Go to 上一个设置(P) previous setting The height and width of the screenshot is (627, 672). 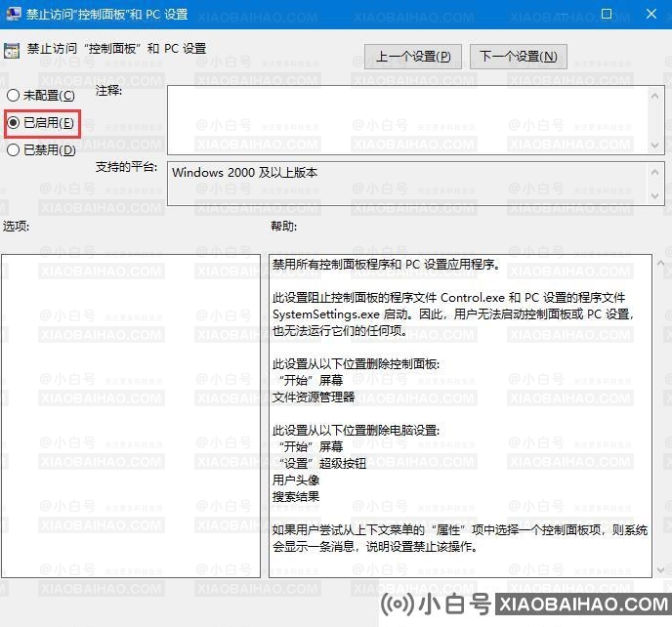(413, 56)
